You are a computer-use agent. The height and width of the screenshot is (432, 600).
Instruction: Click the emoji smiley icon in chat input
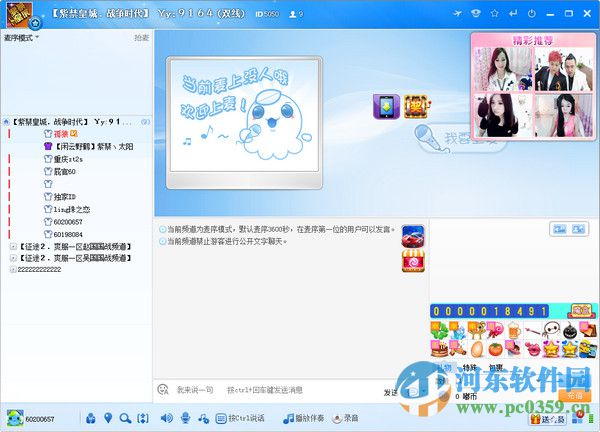(163, 390)
